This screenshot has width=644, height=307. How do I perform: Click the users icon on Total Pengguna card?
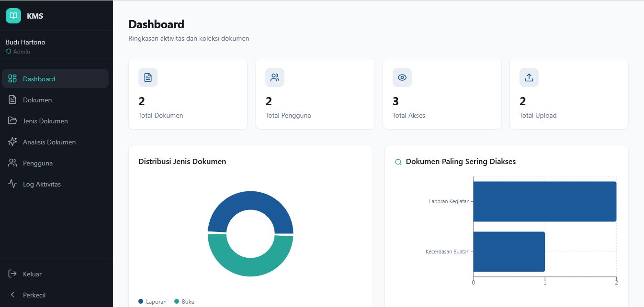(x=275, y=77)
